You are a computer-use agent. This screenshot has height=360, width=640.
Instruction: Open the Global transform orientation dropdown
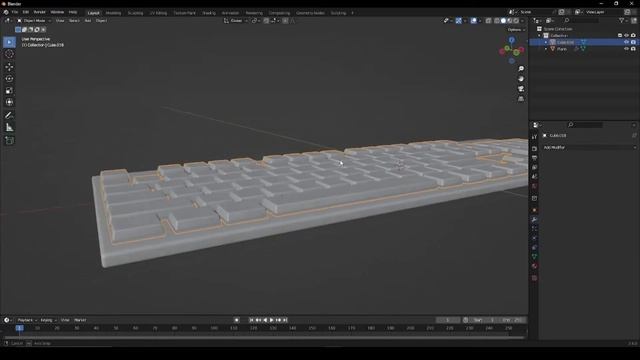(236, 20)
